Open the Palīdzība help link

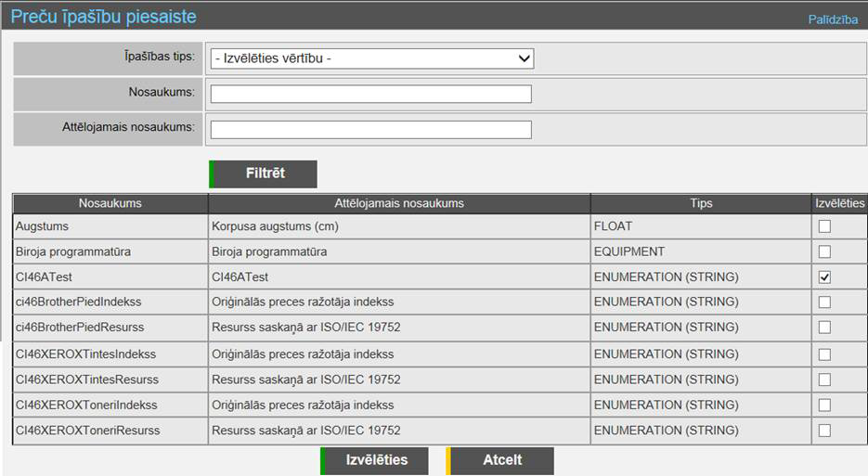coord(832,19)
